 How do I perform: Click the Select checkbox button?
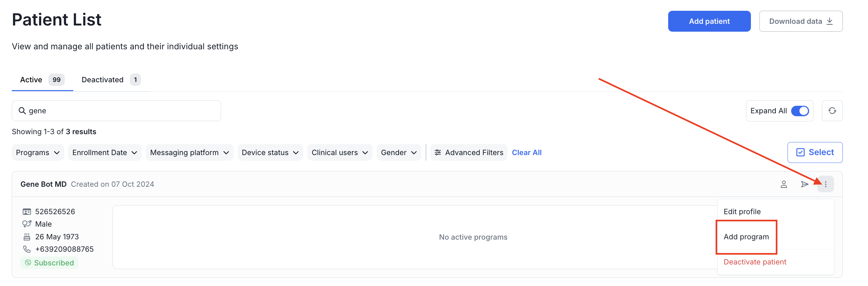click(x=814, y=152)
